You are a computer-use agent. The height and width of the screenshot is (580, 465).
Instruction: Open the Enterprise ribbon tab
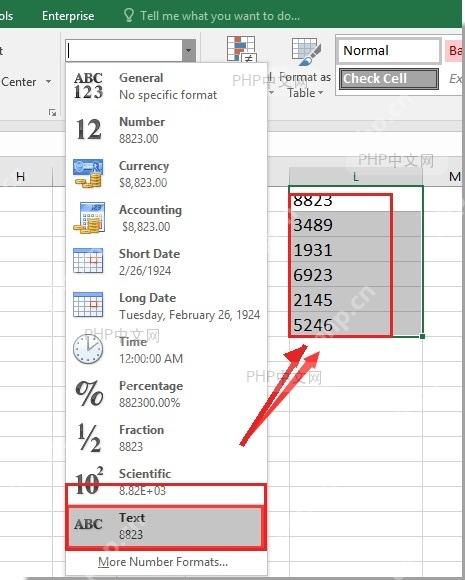pyautogui.click(x=68, y=16)
